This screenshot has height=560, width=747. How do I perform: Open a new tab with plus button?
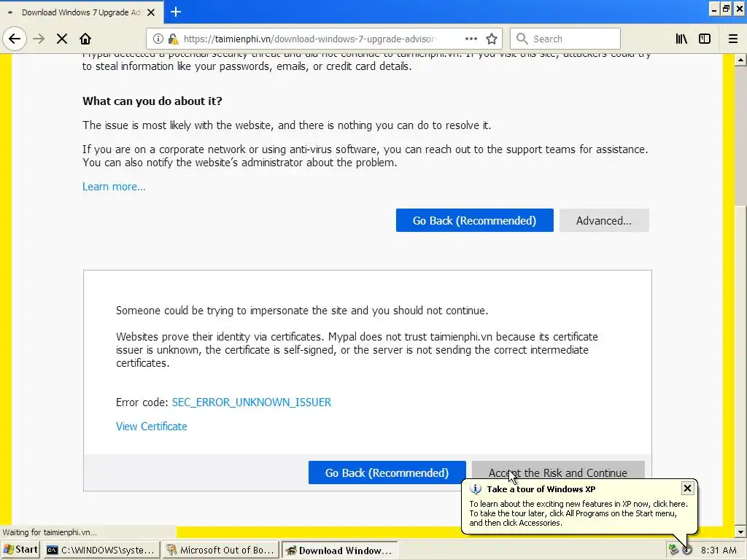click(176, 12)
